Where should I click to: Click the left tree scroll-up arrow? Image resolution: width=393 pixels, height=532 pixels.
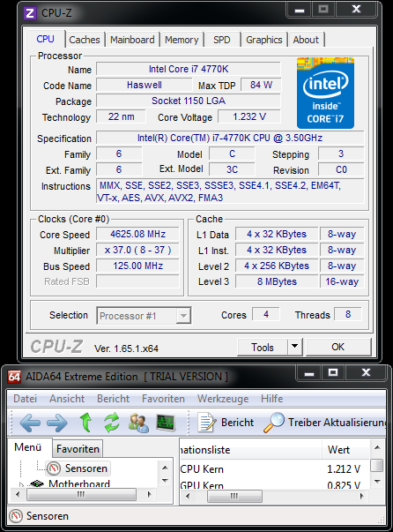click(x=165, y=468)
